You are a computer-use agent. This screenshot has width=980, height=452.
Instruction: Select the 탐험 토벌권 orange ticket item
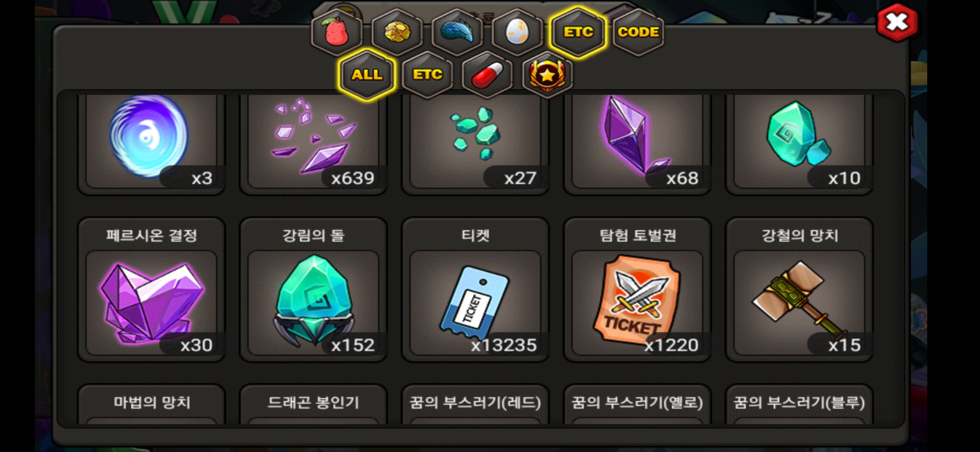point(637,290)
